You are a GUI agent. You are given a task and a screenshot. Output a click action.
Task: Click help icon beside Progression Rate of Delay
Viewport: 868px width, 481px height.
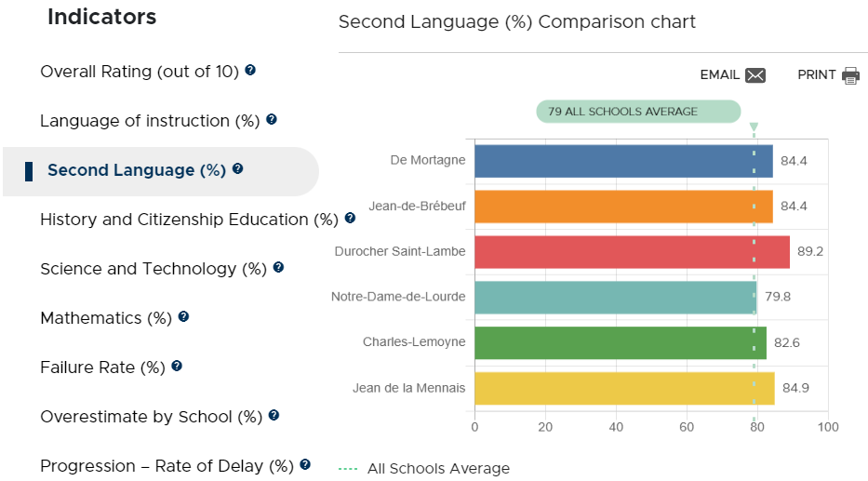(x=305, y=464)
